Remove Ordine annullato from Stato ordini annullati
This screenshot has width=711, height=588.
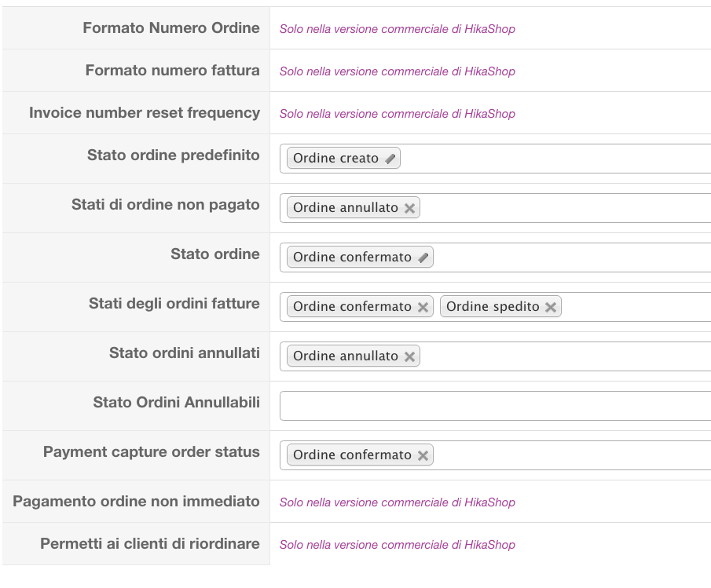tap(409, 356)
